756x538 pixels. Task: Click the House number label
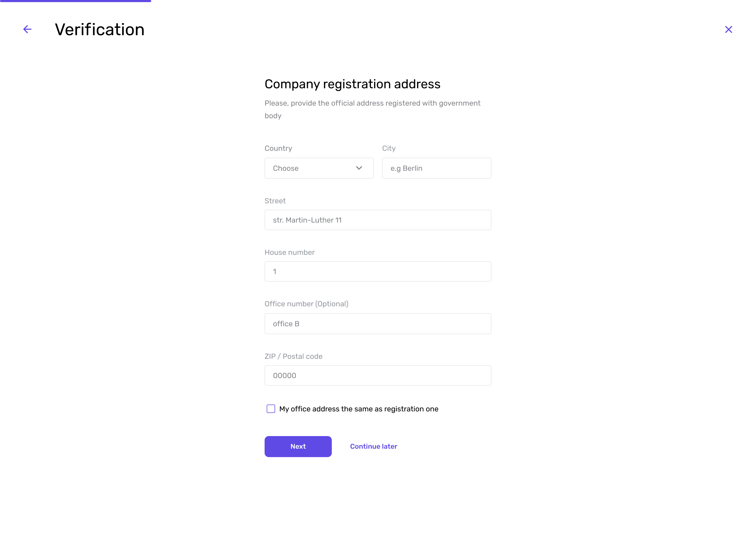click(x=289, y=252)
